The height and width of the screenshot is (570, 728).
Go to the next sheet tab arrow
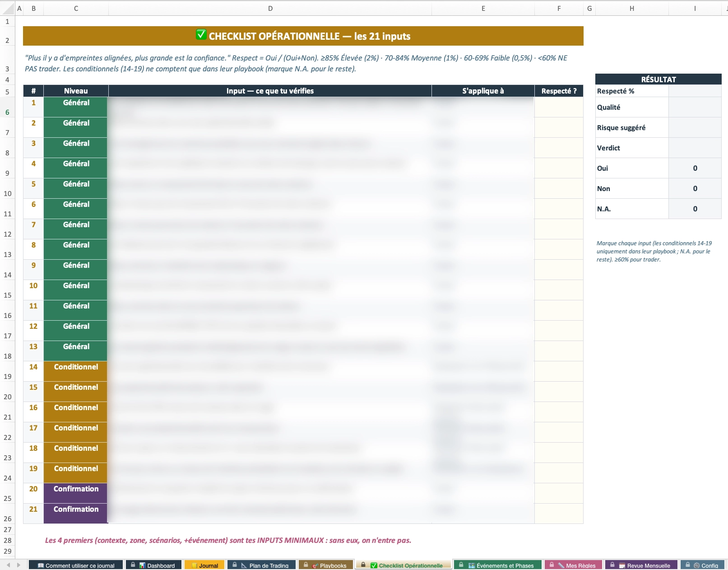point(19,565)
